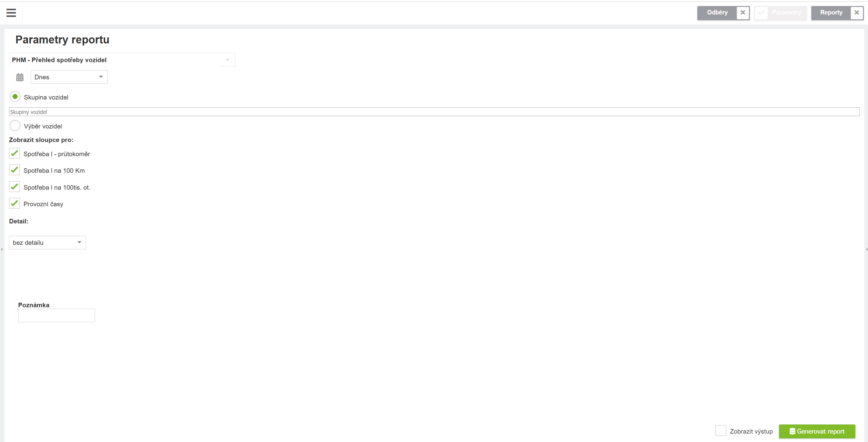Viewport: 868px width, 442px height.
Task: Uncheck Spotřeba l na 100 Km checkbox
Action: tap(14, 170)
